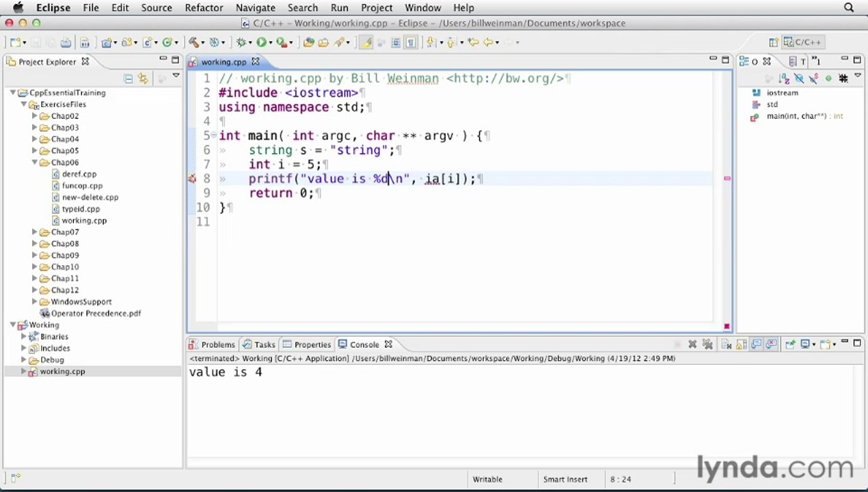This screenshot has width=868, height=492.
Task: Click the Open Perspective icon
Action: [774, 42]
